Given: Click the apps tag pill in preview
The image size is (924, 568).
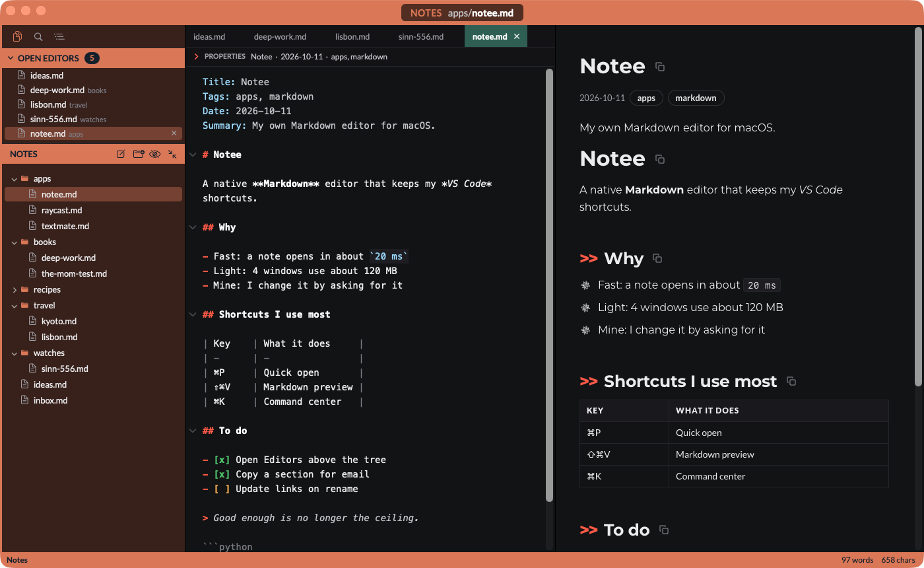Looking at the screenshot, I should (x=646, y=98).
